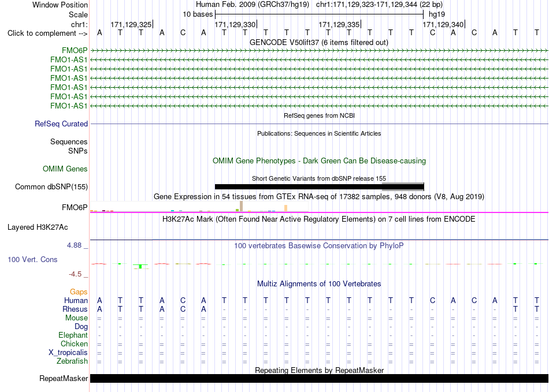Click the 4.88 conservation scale value
Screen dimensions: 549x392
click(x=74, y=245)
